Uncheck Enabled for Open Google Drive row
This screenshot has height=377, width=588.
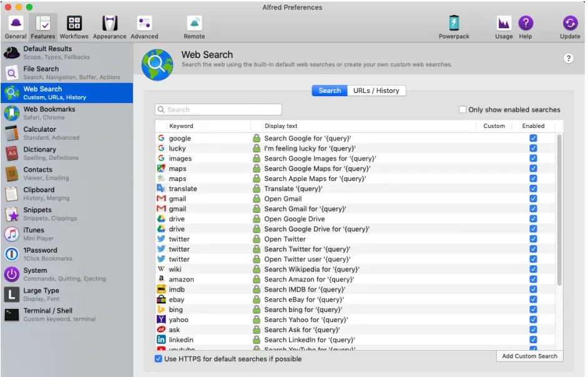[x=533, y=218]
